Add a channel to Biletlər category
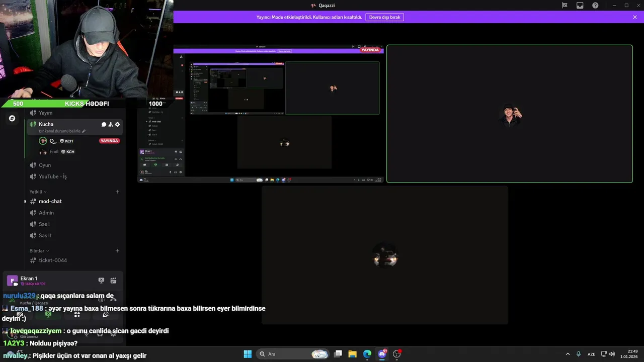The image size is (644, 362). [117, 251]
